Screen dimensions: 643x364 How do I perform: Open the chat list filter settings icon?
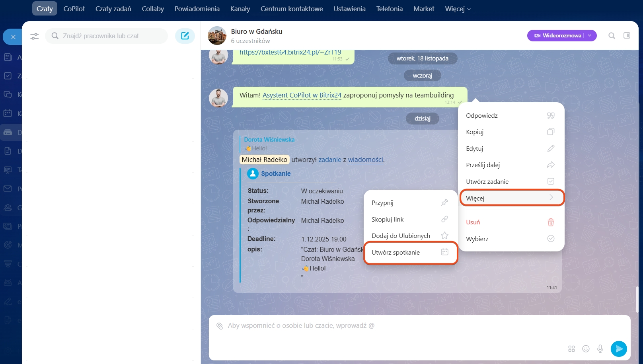click(x=35, y=36)
